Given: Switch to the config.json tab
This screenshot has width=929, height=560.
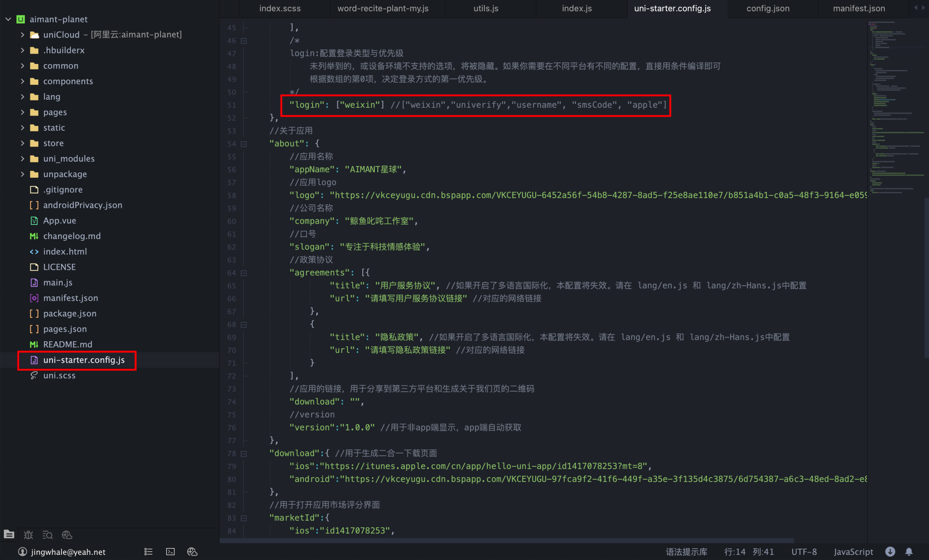Looking at the screenshot, I should [768, 8].
